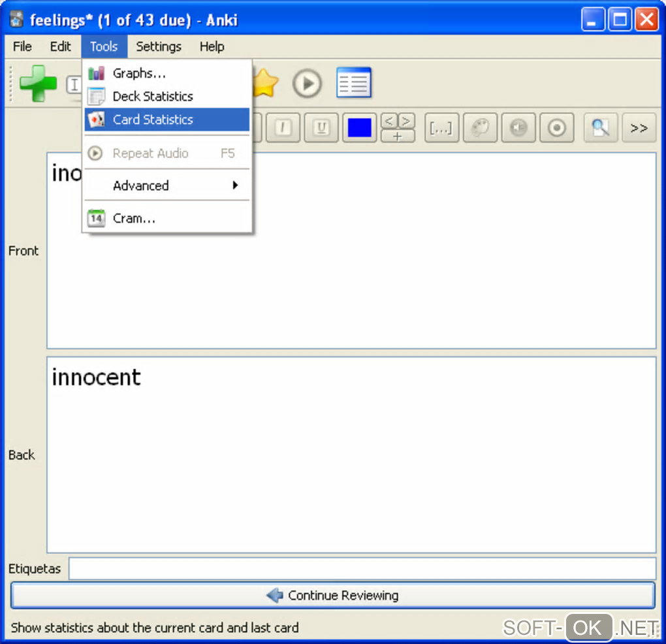Click inside the Front text field

[x=351, y=251]
